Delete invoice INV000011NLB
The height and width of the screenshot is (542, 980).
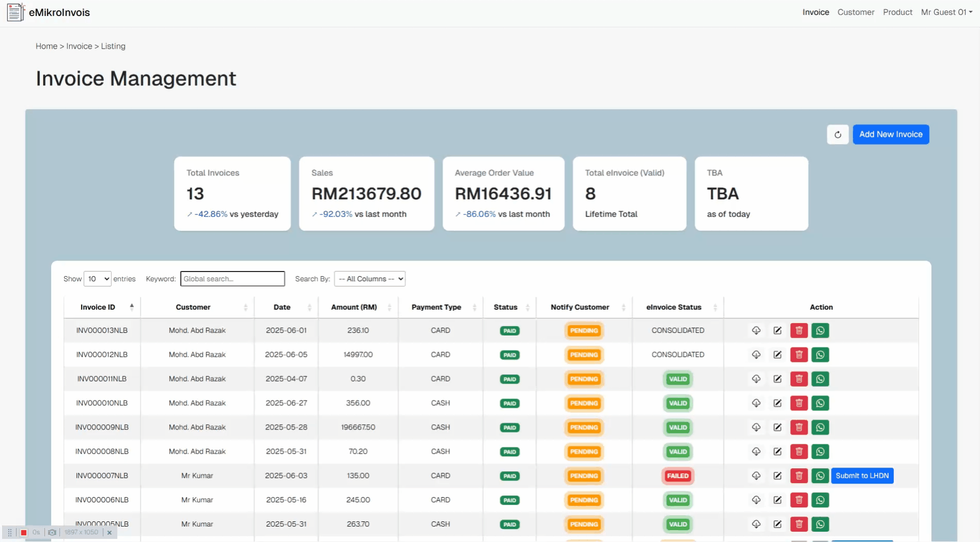tap(799, 379)
